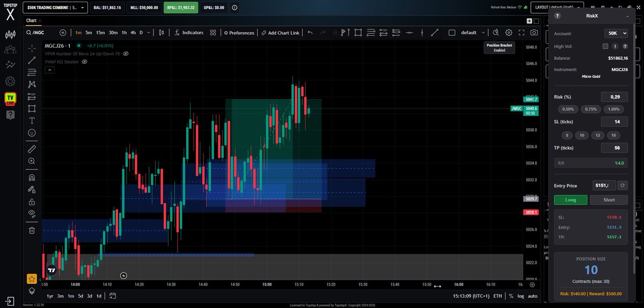644x308 pixels.
Task: Open the community people sidebar icon
Action: (x=10, y=50)
